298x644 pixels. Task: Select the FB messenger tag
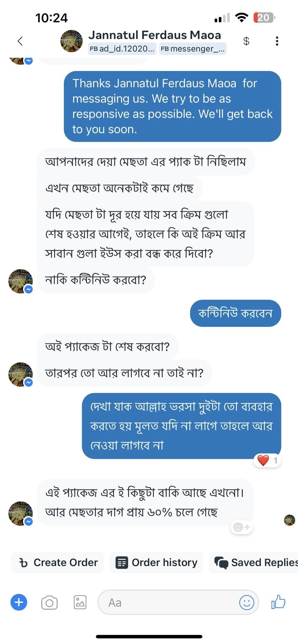(x=193, y=49)
